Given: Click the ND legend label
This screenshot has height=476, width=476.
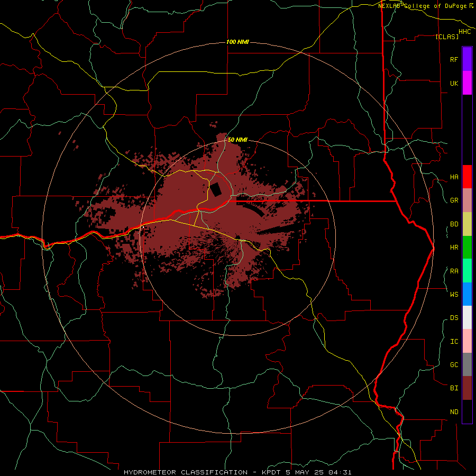Looking at the screenshot, I should [x=454, y=412].
